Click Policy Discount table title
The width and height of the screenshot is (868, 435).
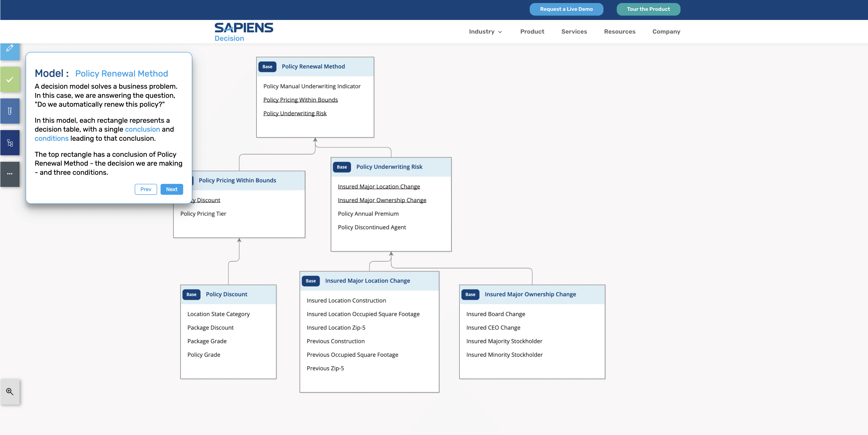coord(226,295)
